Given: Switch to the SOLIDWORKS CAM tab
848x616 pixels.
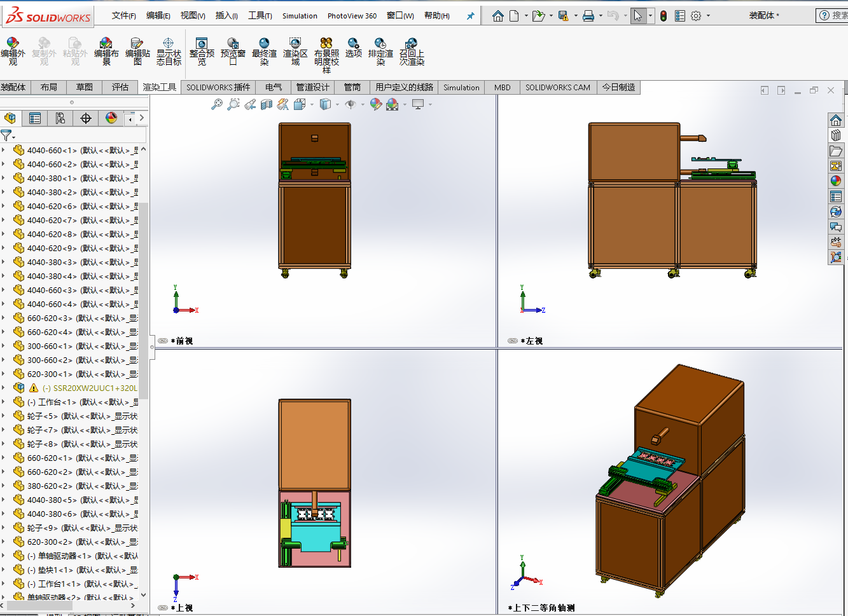Looking at the screenshot, I should [557, 88].
